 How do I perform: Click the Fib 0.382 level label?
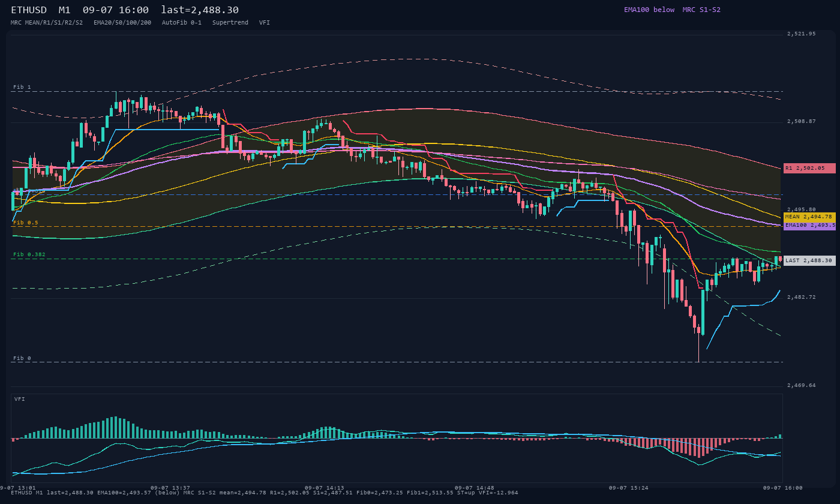click(29, 254)
